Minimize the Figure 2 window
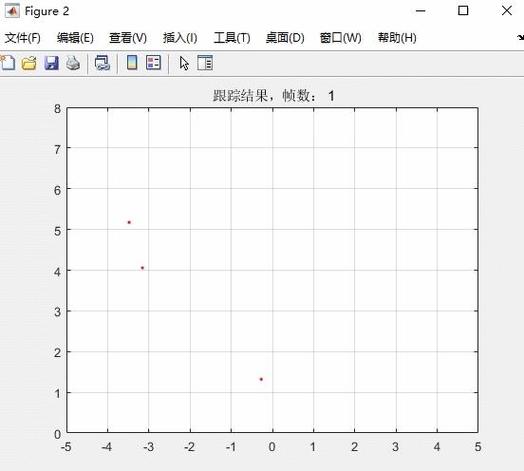Screen dimensions: 524x471 (x=420, y=11)
